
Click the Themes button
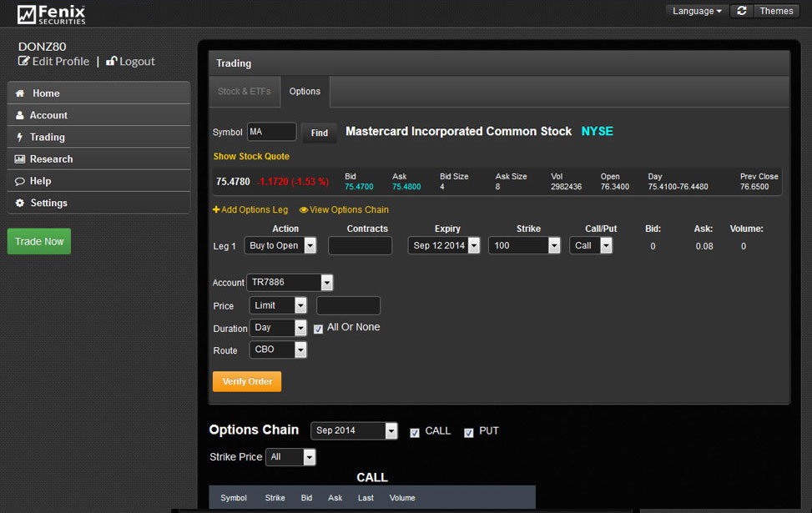click(776, 11)
